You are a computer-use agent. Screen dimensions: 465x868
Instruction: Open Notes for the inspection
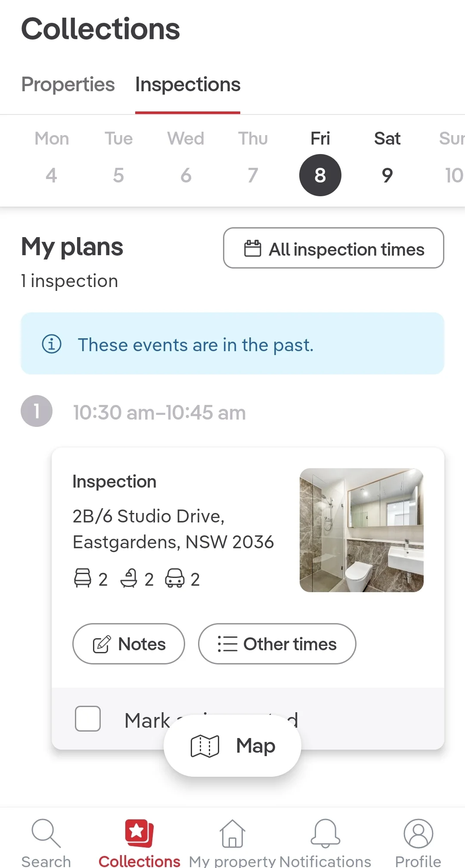(129, 644)
